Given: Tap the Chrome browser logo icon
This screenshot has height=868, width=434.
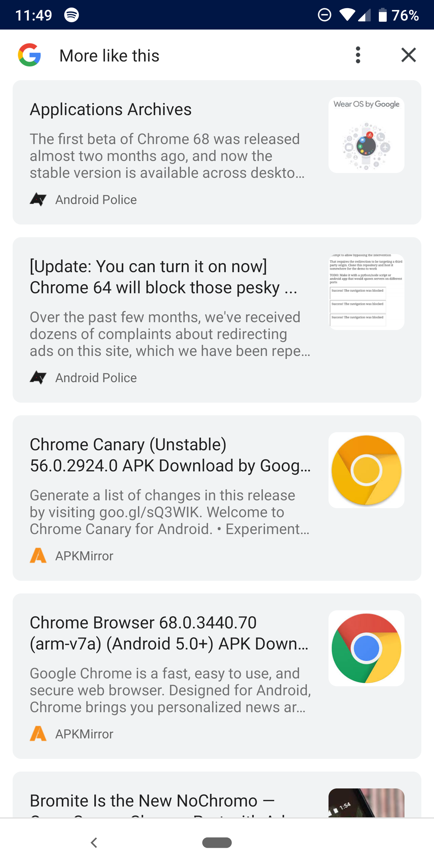Looking at the screenshot, I should click(366, 648).
